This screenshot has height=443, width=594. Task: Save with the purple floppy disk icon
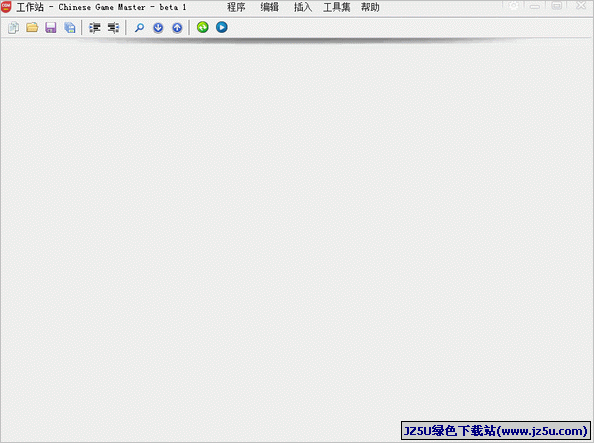click(x=51, y=28)
